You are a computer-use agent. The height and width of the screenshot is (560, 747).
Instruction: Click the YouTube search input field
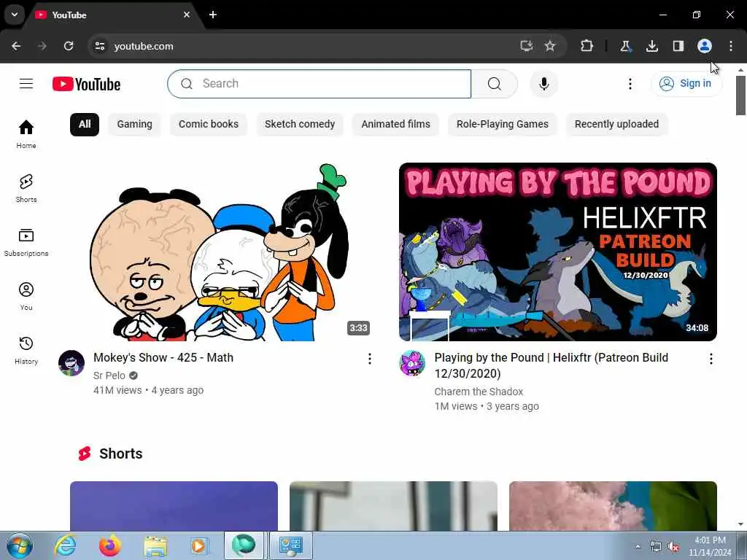320,84
